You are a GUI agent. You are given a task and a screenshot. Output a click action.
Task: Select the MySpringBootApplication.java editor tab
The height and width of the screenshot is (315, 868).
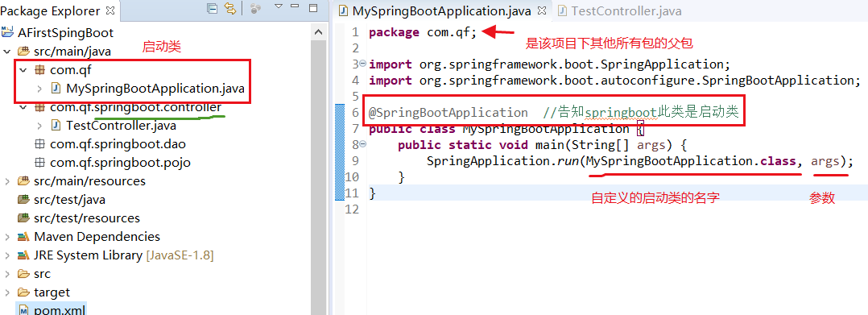coord(441,10)
